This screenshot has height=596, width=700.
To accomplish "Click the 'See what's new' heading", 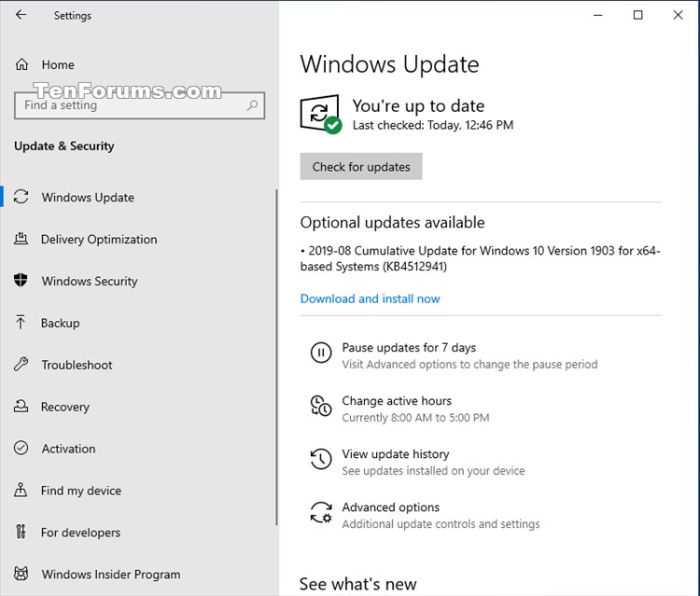I will tap(358, 584).
